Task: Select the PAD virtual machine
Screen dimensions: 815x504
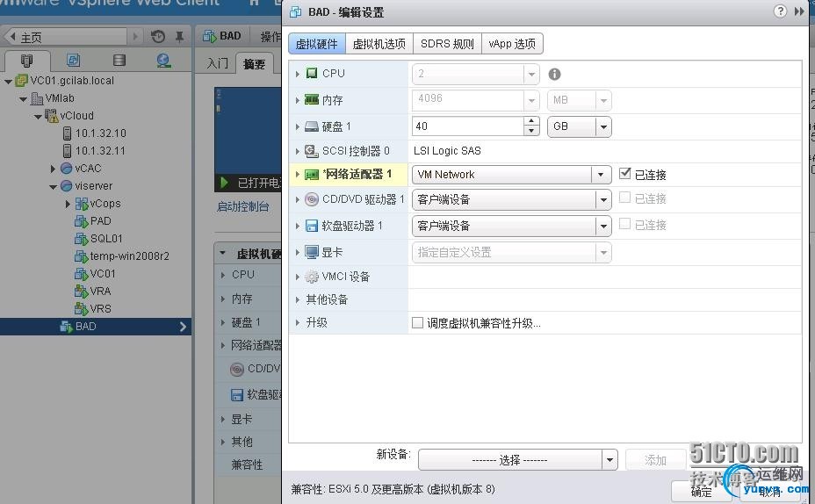Action: tap(100, 220)
